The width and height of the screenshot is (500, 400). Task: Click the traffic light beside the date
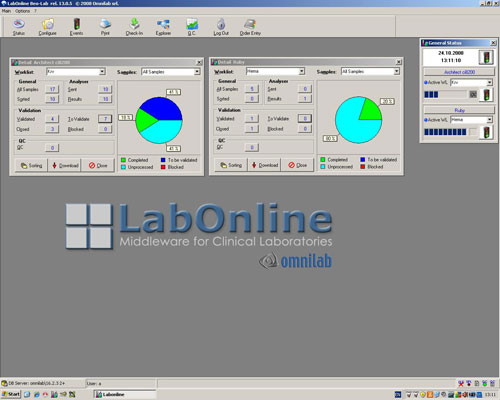click(486, 57)
